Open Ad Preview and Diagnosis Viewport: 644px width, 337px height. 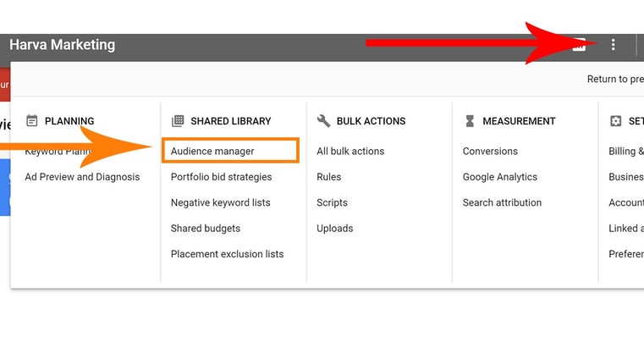[x=82, y=177]
